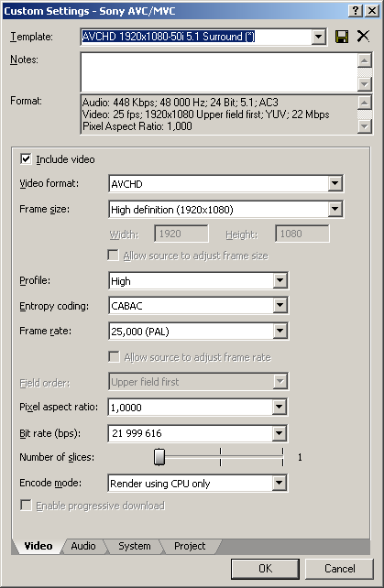This screenshot has height=588, width=384.
Task: Expand the Encode mode dropdown
Action: pyautogui.click(x=279, y=483)
